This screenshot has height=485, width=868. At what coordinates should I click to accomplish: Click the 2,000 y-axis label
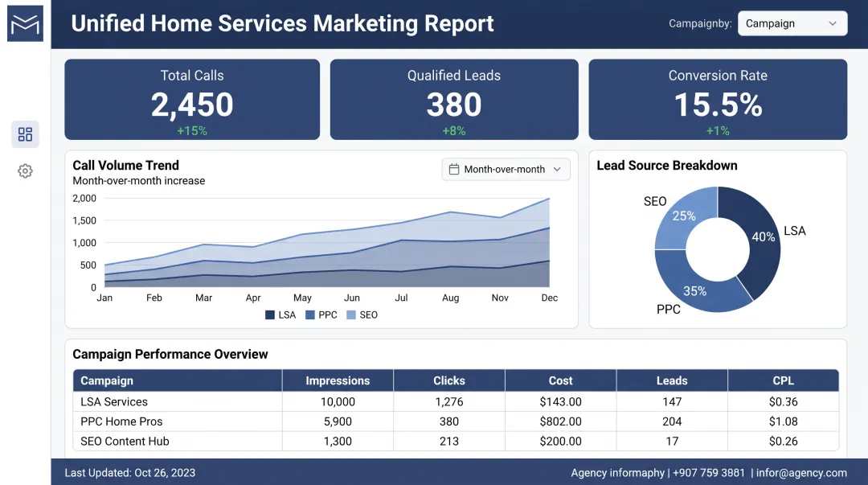tap(84, 199)
